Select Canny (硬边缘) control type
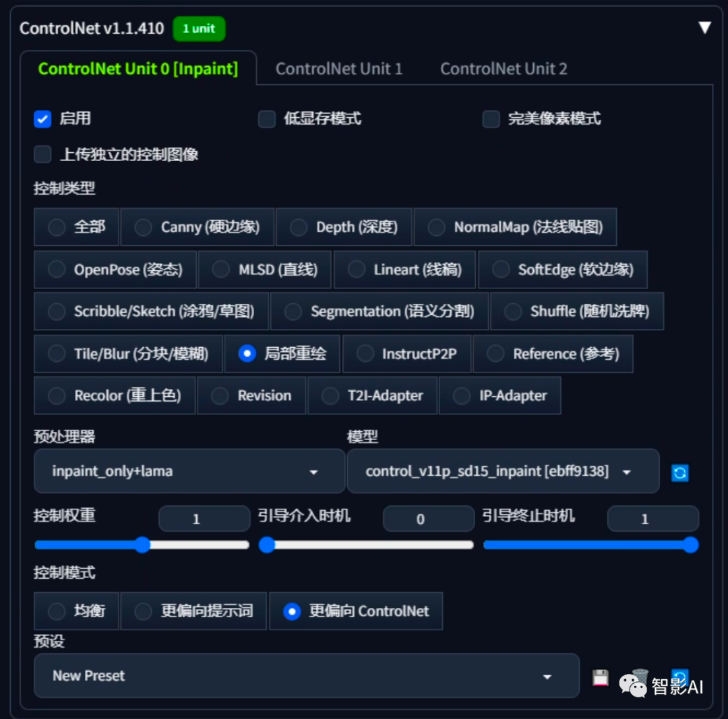The width and height of the screenshot is (728, 719). [198, 227]
